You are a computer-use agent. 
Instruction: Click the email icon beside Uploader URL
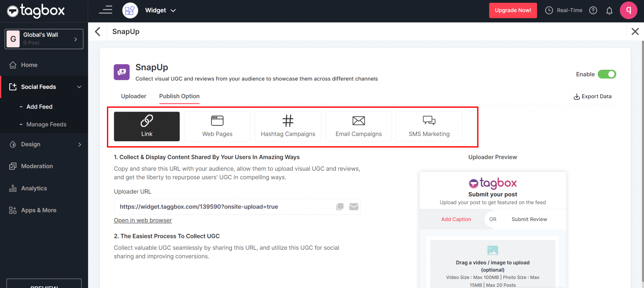tap(354, 207)
